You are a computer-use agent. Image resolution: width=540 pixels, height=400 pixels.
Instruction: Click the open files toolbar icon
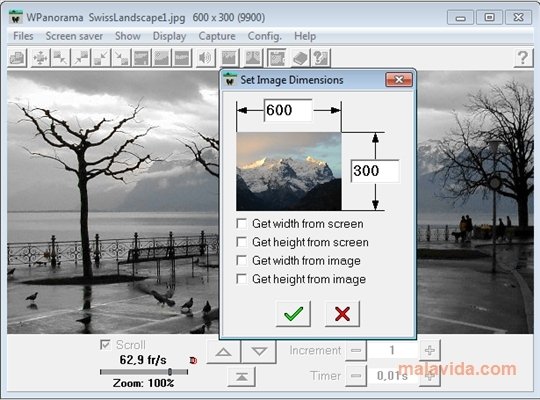(x=17, y=58)
